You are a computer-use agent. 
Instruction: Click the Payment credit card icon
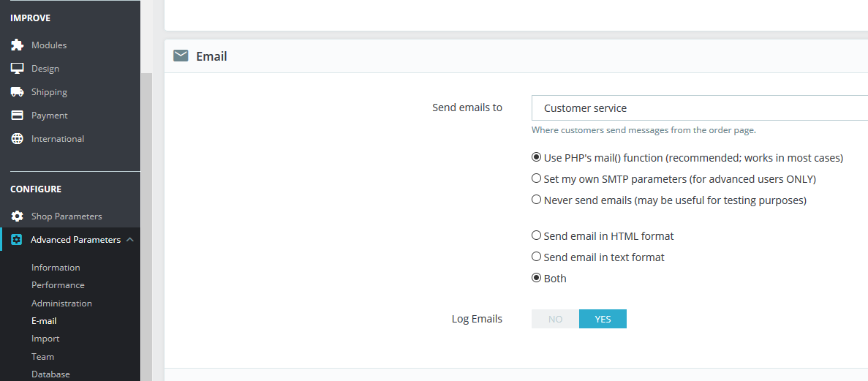click(17, 116)
